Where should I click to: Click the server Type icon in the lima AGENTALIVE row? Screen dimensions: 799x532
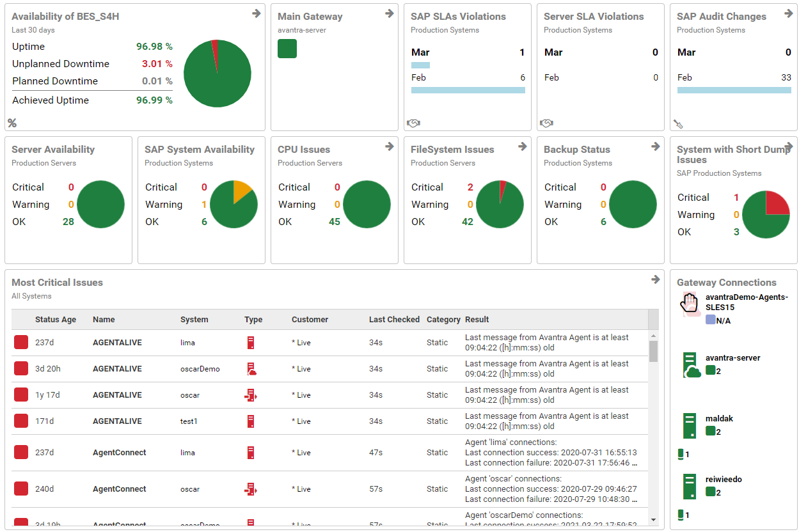(x=251, y=342)
